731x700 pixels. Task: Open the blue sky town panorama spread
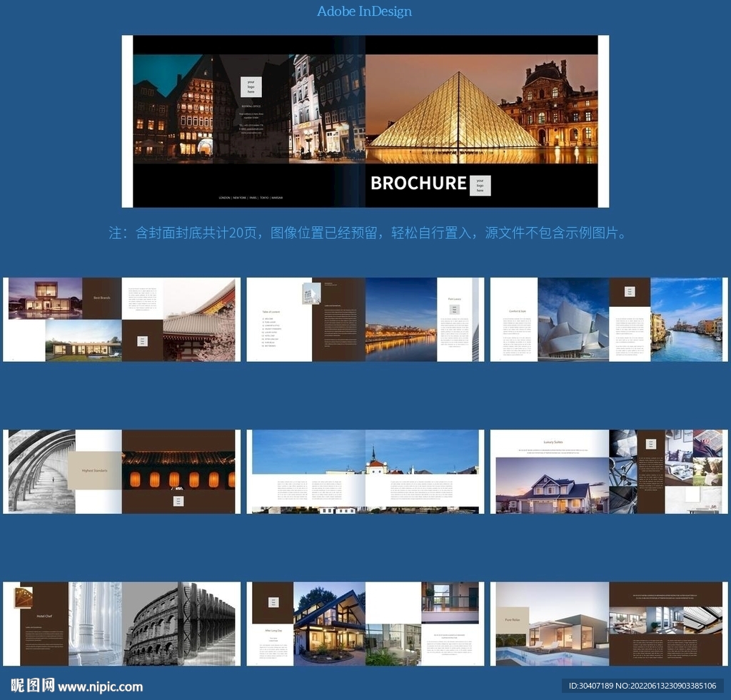point(365,472)
